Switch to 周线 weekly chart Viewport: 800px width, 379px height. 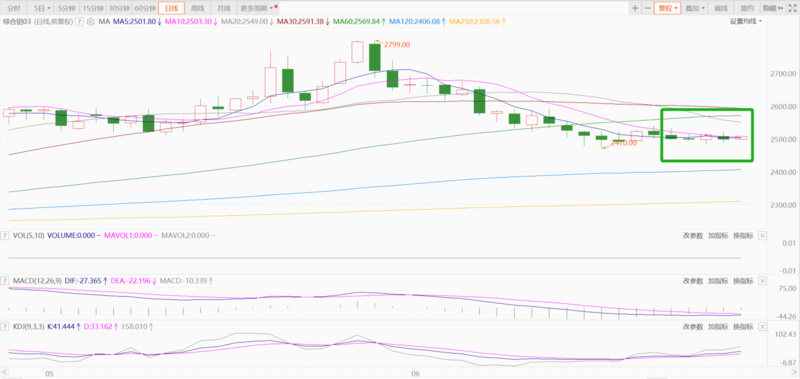pyautogui.click(x=197, y=8)
